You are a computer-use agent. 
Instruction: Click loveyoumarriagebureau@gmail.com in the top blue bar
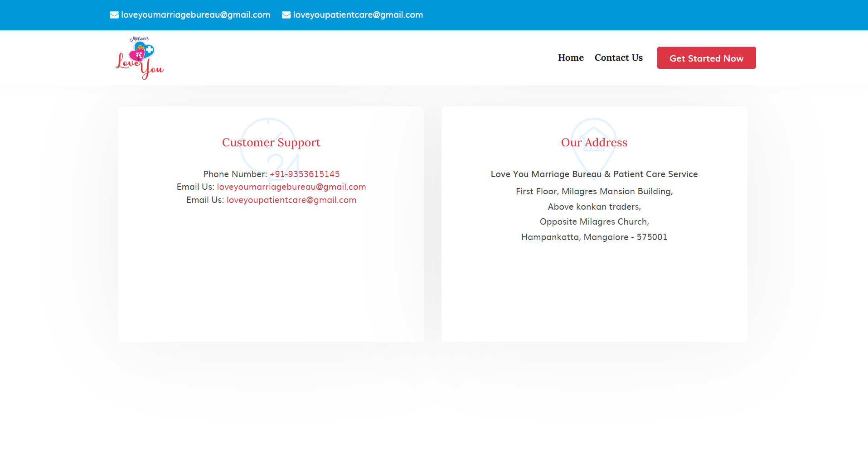pos(195,15)
